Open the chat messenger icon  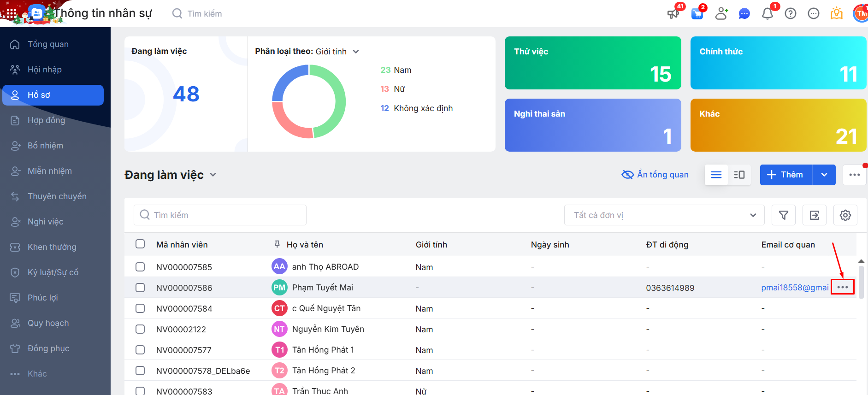point(744,14)
